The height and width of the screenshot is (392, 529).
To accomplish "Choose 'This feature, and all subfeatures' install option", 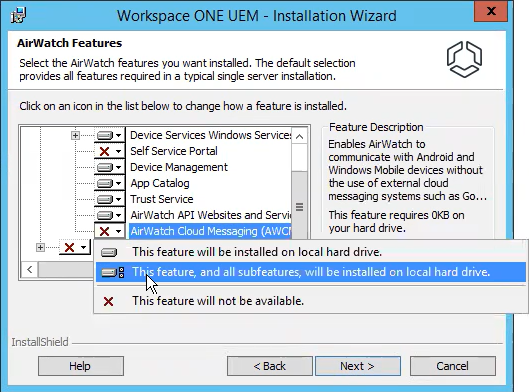I will point(310,272).
